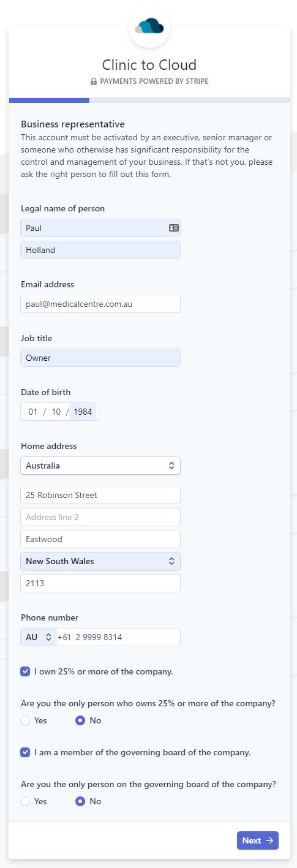Image resolution: width=297 pixels, height=868 pixels.
Task: Toggle the governing board member checkbox
Action: pos(25,752)
